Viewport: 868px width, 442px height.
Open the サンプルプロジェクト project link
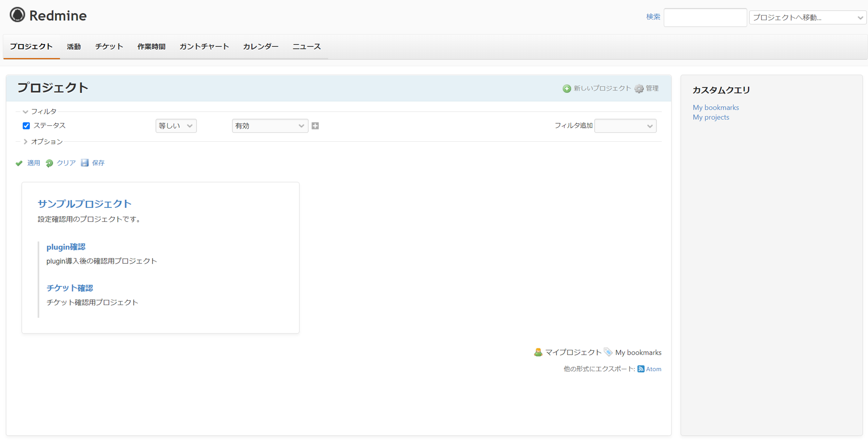tap(84, 204)
